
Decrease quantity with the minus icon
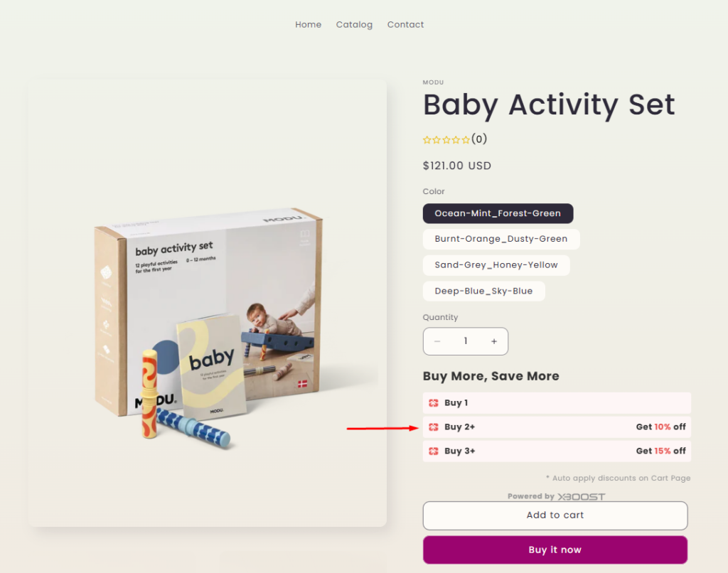[x=437, y=341]
